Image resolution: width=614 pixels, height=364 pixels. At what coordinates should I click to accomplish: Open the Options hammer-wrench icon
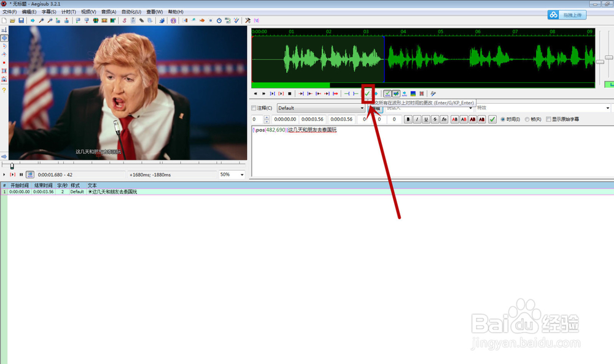point(247,20)
